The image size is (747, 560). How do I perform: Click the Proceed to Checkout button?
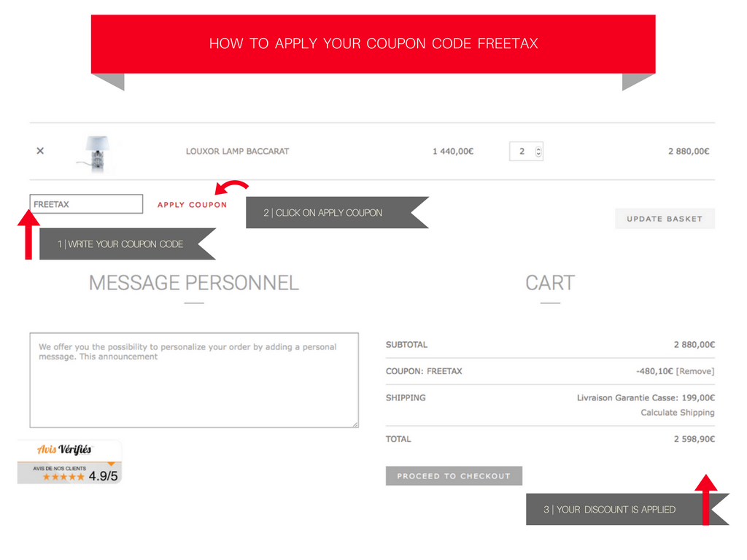454,475
